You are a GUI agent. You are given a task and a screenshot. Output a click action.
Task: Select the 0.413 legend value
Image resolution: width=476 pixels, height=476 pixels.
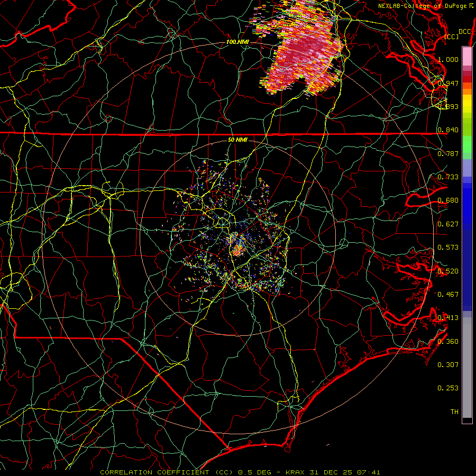448,318
